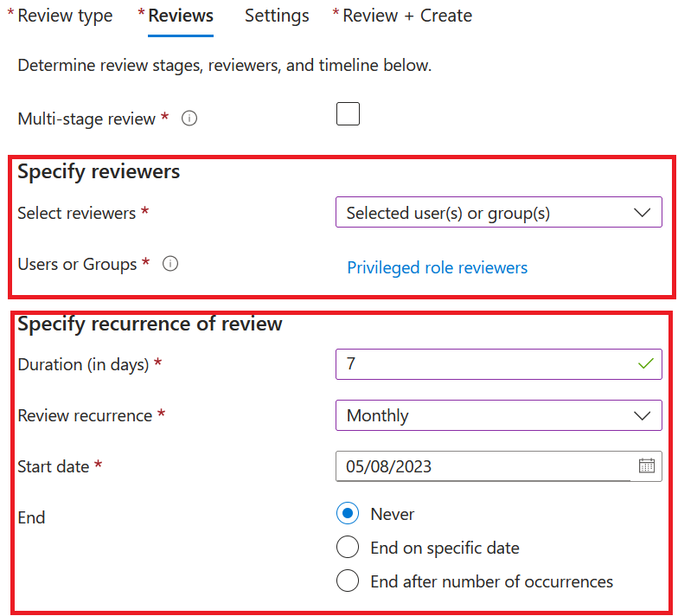Click the Users or Groups info icon
678x616 pixels.
[170, 265]
